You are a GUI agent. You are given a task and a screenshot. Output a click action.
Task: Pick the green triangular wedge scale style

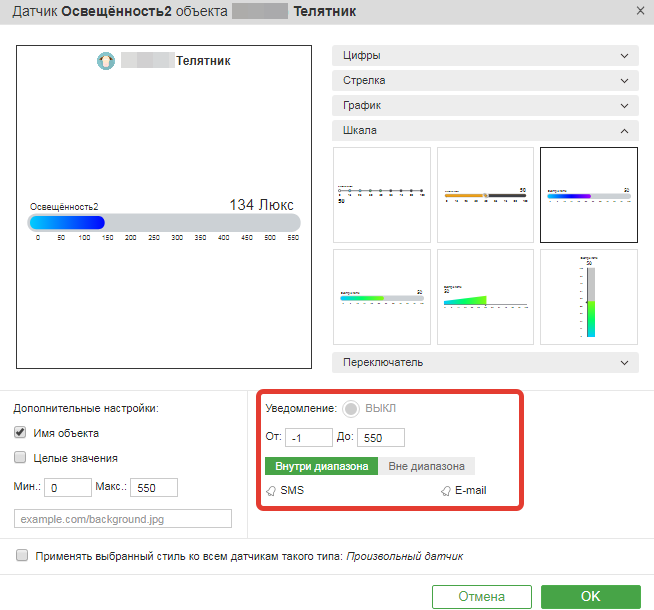485,295
